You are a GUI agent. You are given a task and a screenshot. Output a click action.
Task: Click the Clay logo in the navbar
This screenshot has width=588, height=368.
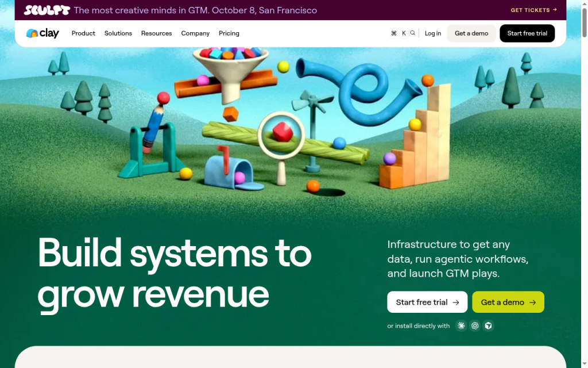[x=42, y=33]
